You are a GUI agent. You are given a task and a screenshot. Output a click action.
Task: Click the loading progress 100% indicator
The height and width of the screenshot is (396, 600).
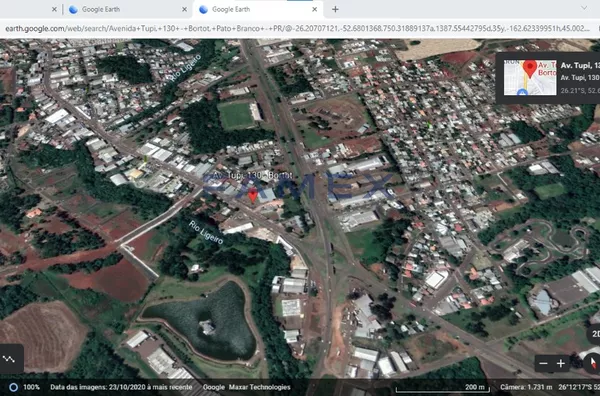point(25,387)
